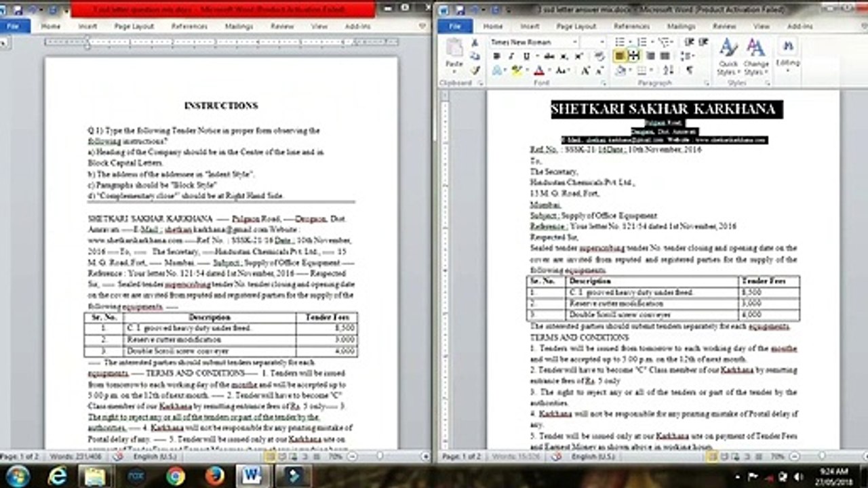Click the Copy icon in the Clipboard group
This screenshot has width=868, height=488.
click(x=475, y=56)
